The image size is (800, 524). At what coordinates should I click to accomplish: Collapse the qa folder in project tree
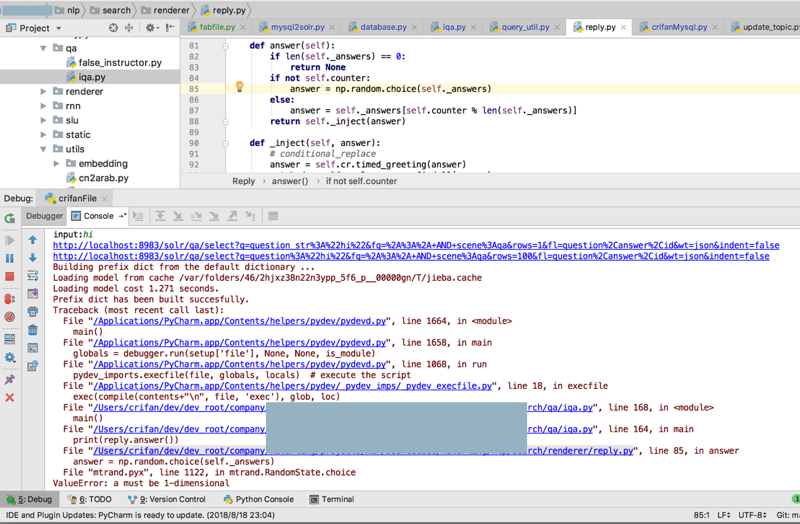[44, 48]
